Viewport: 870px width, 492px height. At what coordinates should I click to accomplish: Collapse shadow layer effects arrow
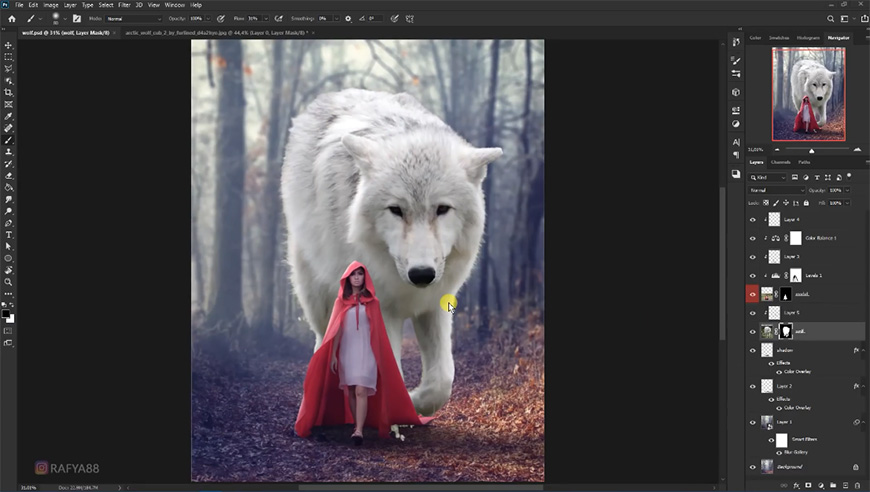coord(864,351)
